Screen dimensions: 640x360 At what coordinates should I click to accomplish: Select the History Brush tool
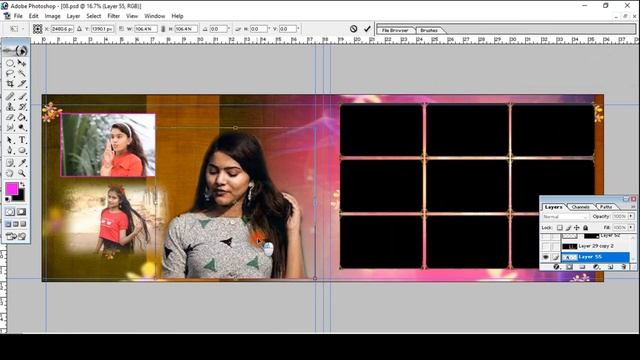(22, 107)
